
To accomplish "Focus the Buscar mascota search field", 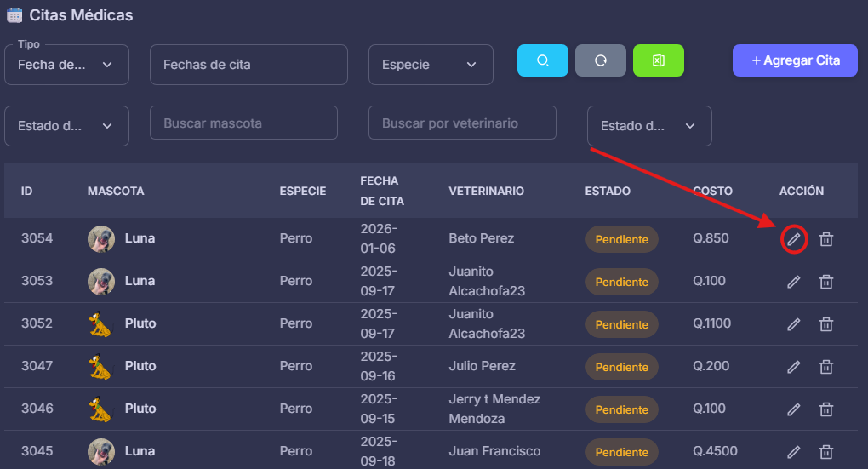I will (243, 123).
